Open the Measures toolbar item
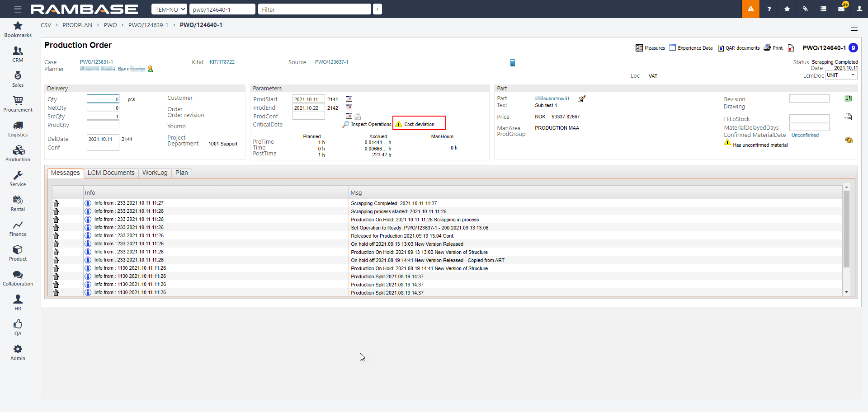Image resolution: width=868 pixels, height=412 pixels. pos(650,48)
